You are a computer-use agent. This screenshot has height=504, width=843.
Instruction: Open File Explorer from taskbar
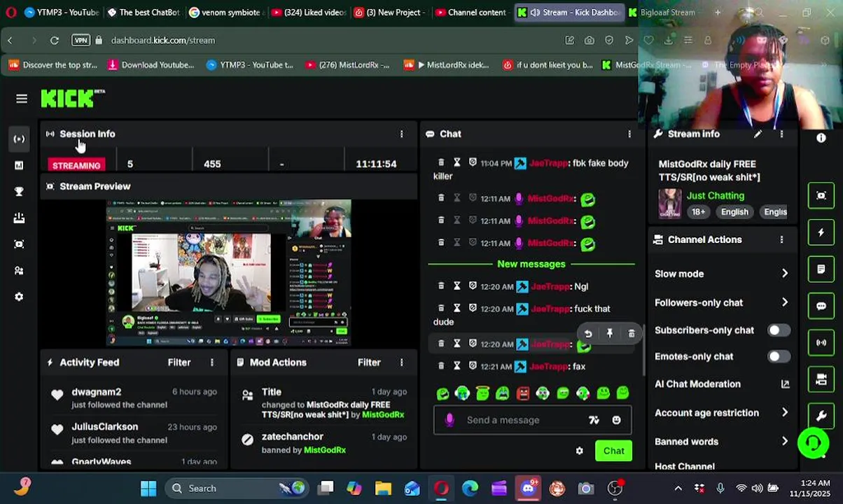pyautogui.click(x=383, y=488)
